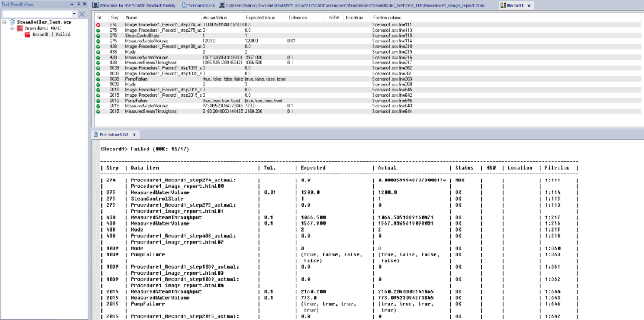Select the Image: Procedure1_Record1_step274 row name
Viewport: 644px width, 320px height.
163,25
